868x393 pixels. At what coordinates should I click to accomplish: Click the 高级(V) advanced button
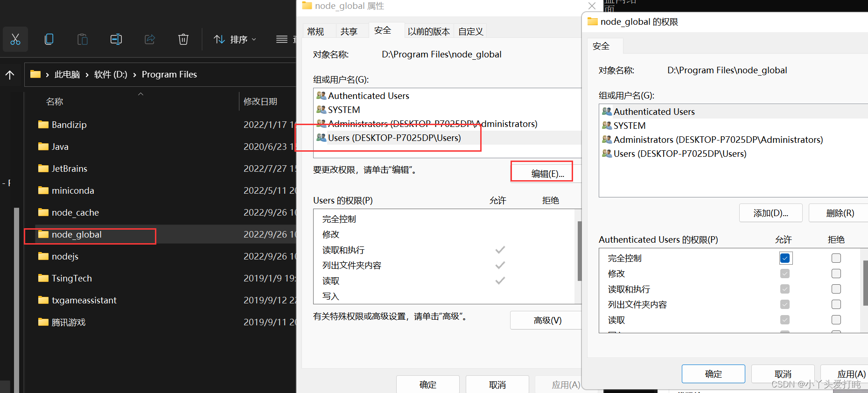pos(547,321)
